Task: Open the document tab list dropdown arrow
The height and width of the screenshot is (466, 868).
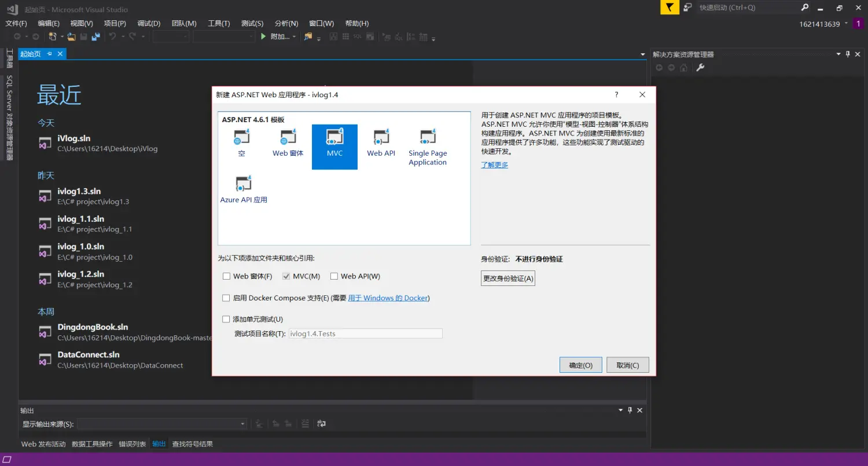Action: (643, 54)
